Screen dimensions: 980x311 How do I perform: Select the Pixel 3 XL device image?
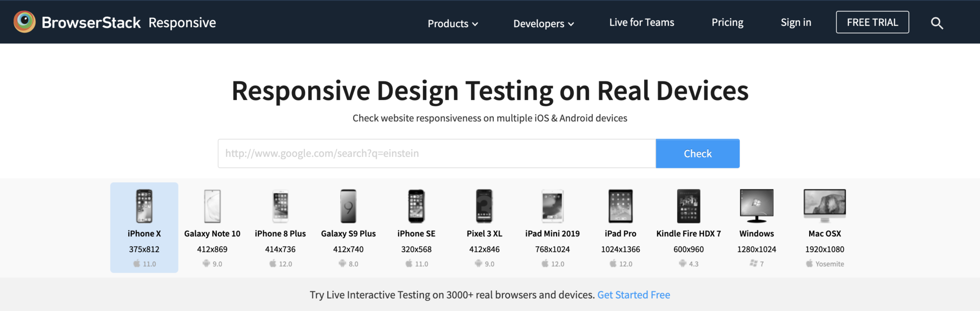pyautogui.click(x=484, y=206)
